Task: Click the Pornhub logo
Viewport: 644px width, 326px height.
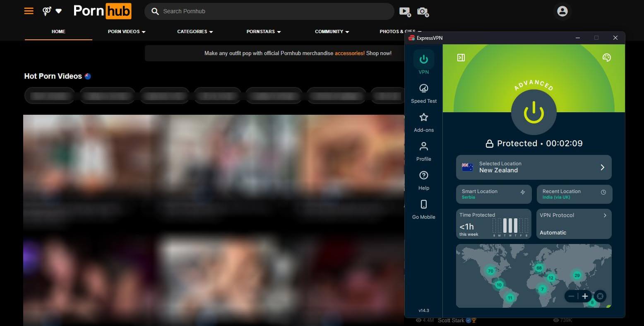Action: (x=102, y=11)
